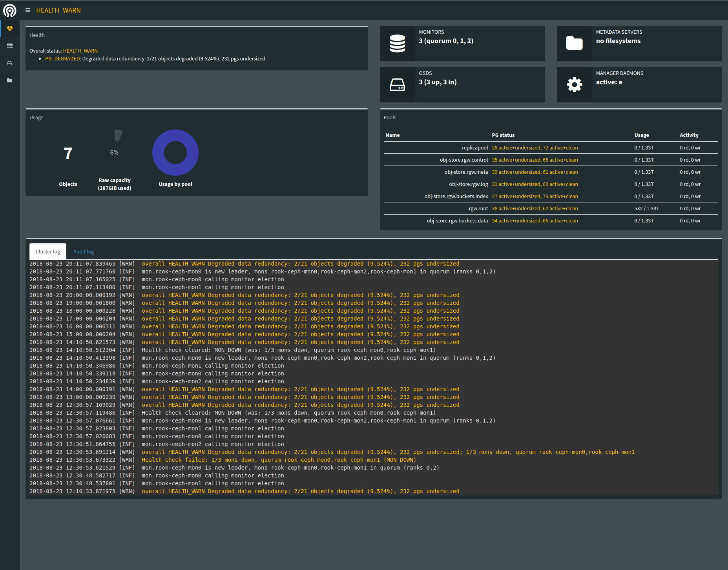The image size is (728, 570).
Task: Click the Monitors database icon
Action: (x=397, y=44)
